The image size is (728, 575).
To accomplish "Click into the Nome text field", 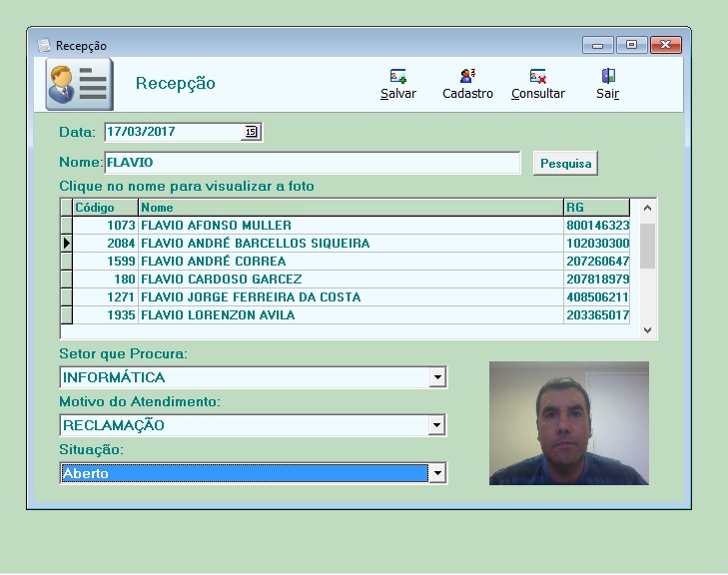I will click(312, 163).
